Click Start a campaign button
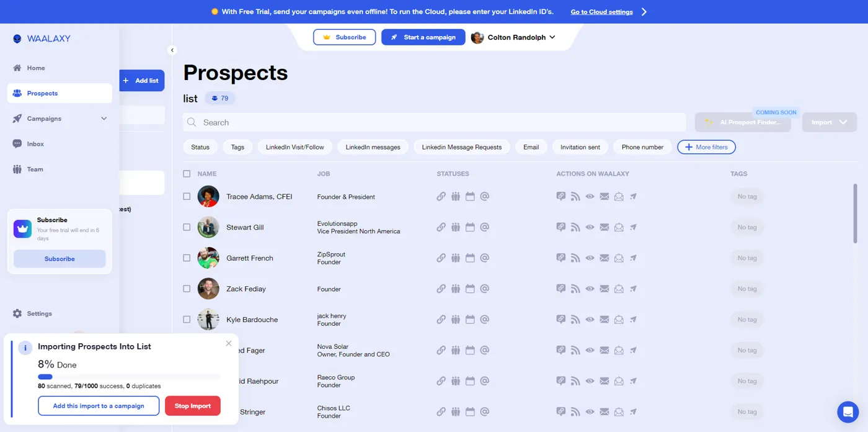 [423, 37]
